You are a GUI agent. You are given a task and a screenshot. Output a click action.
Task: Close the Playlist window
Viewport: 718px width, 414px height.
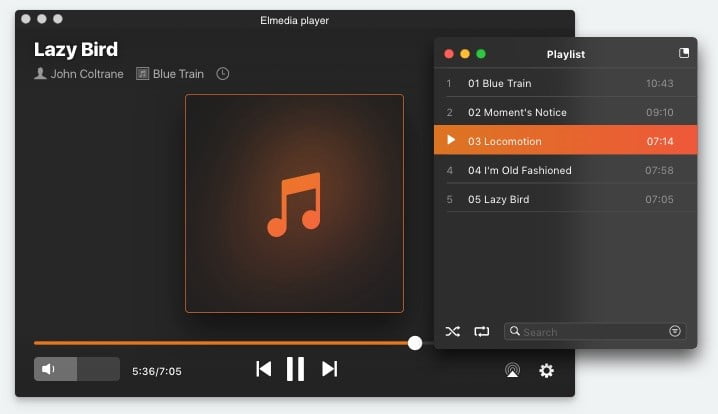pyautogui.click(x=449, y=54)
